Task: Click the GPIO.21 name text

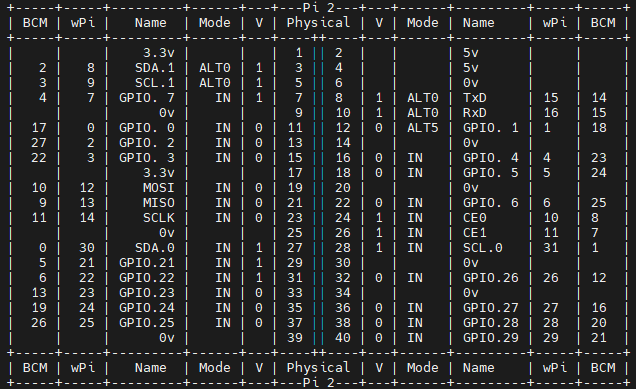Action: (x=146, y=263)
